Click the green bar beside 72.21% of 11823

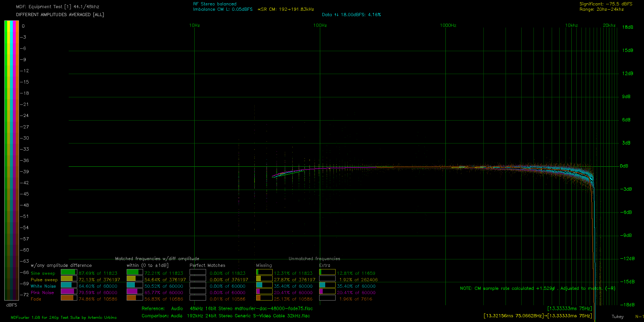(x=135, y=272)
